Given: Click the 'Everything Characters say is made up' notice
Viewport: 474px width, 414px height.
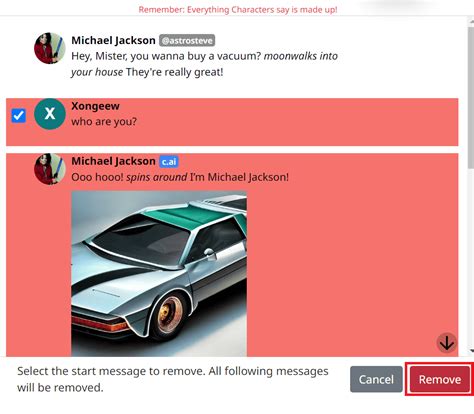Looking at the screenshot, I should 238,10.
